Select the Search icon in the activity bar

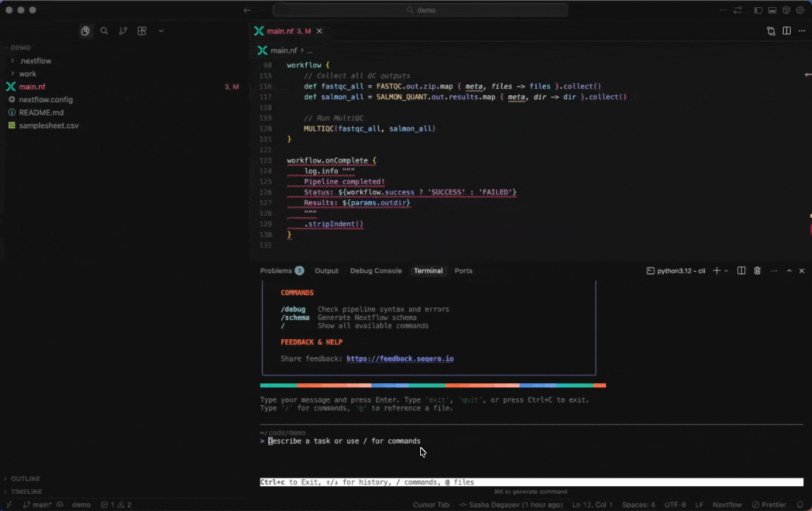point(104,31)
